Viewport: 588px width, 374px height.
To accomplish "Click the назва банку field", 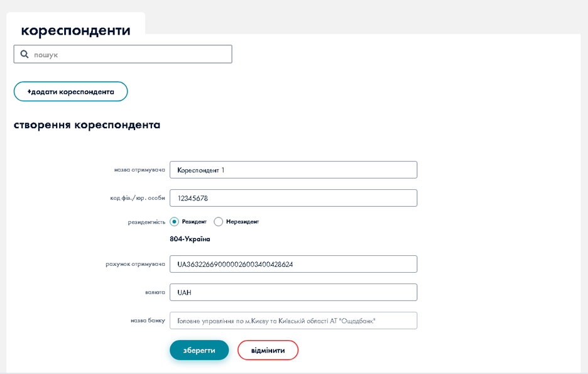I will pyautogui.click(x=293, y=321).
